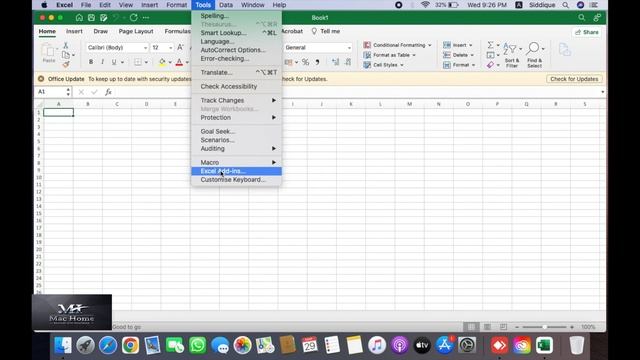640x360 pixels.
Task: Choose Excel Add-ins menu item
Action: tap(236, 171)
